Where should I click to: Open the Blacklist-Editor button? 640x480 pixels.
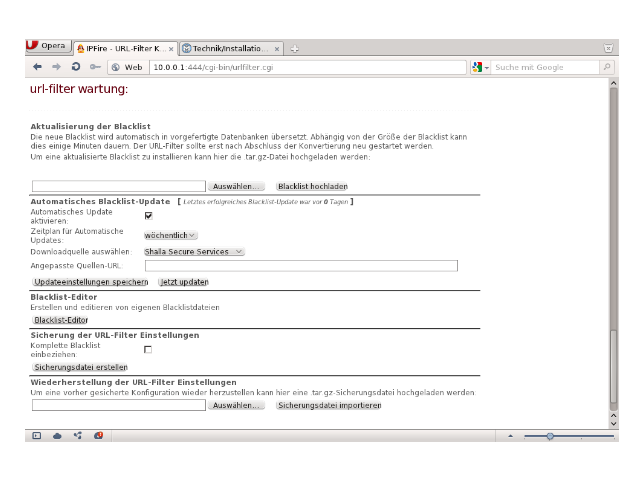(x=61, y=320)
